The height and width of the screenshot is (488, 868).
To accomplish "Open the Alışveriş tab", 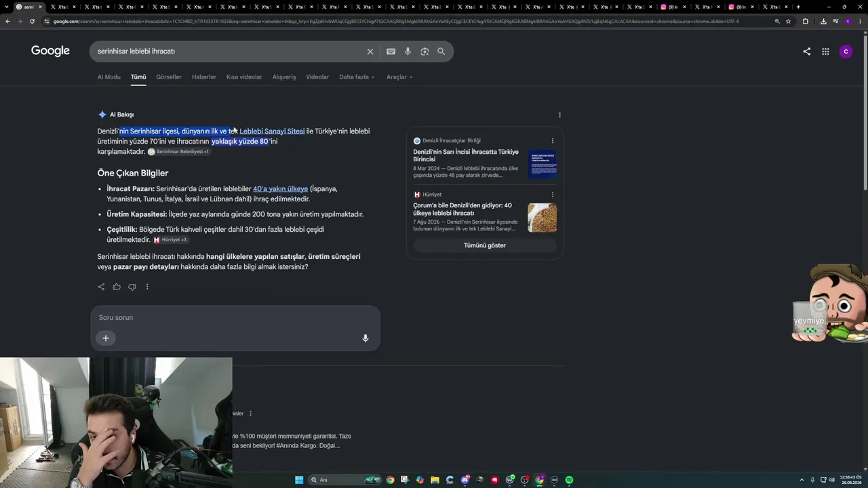I will [284, 77].
